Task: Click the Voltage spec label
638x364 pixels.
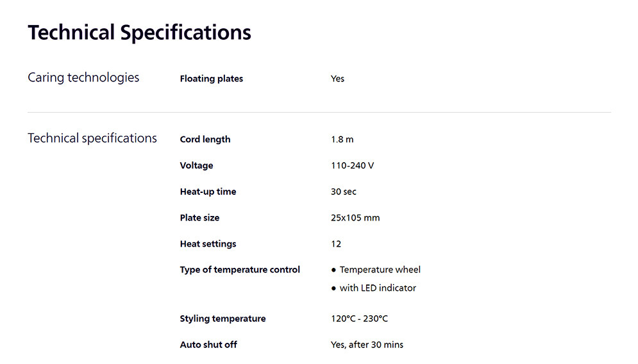Action: coord(196,165)
